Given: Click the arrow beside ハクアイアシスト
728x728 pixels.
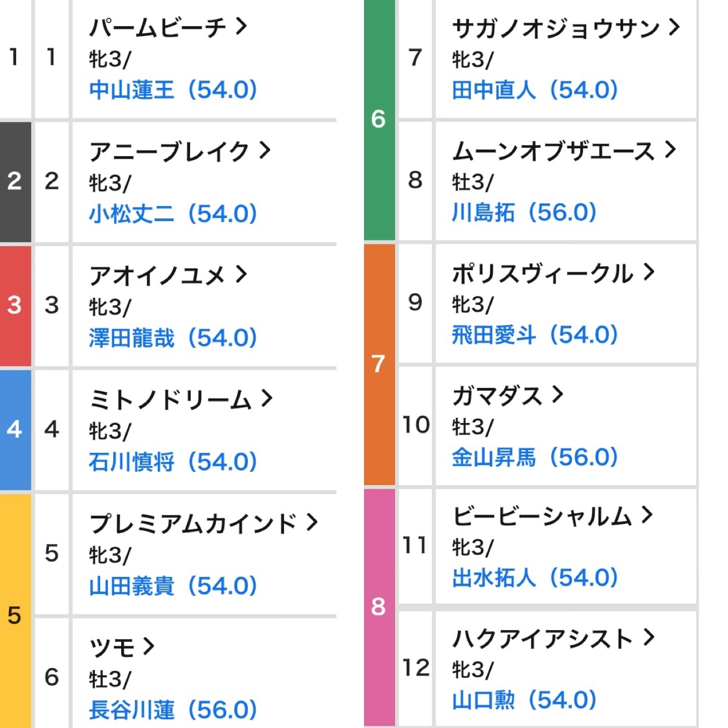Looking at the screenshot, I should [649, 637].
